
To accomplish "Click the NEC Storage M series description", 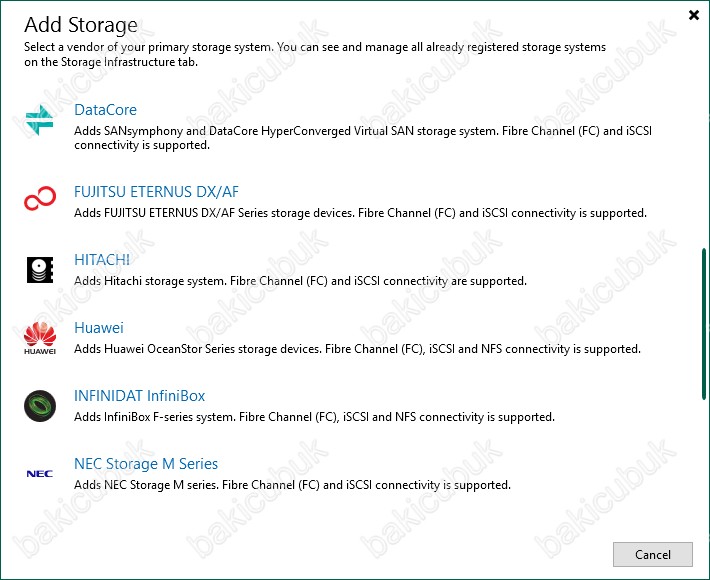I will pyautogui.click(x=292, y=484).
